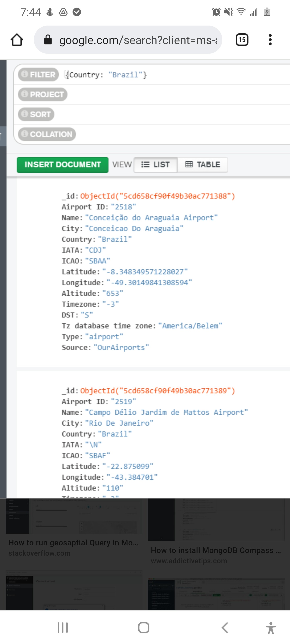
Task: Click into the filter query {Country: "Brazil"}
Action: [106, 75]
